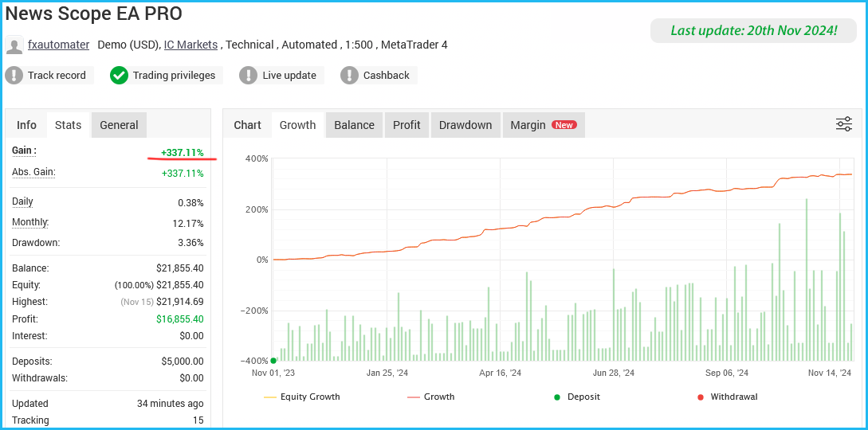
Task: Open the Drawdown chart tab
Action: [x=465, y=125]
